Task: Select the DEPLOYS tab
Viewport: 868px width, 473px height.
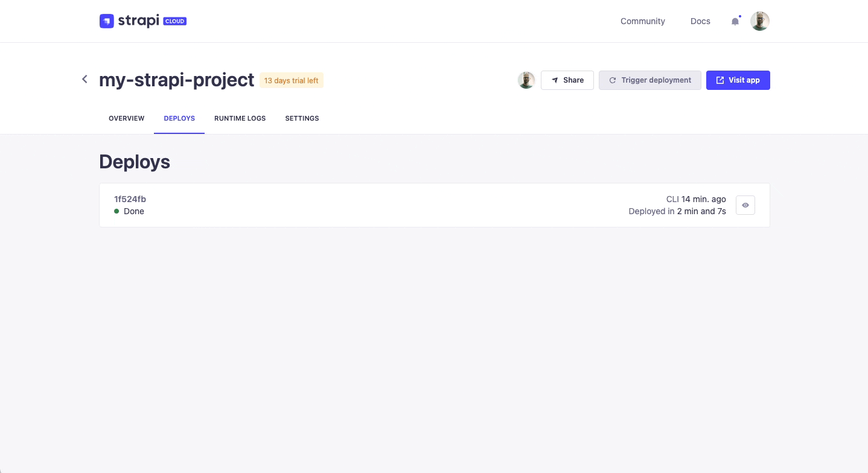Action: click(x=179, y=118)
